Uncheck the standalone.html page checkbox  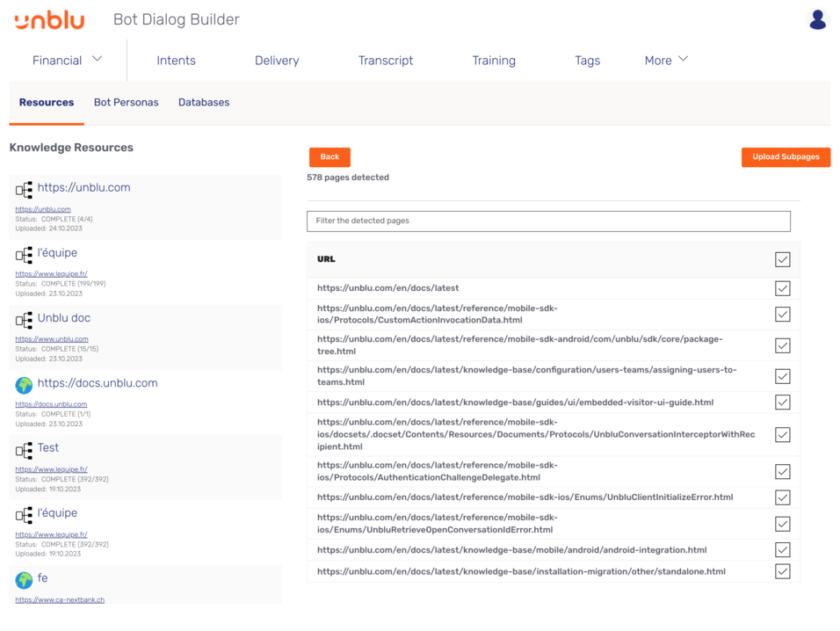782,570
